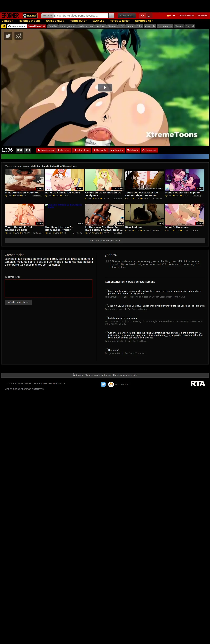The height and width of the screenshot is (644, 210).
Task: Click the yellow edit icon
Action: (4, 26)
